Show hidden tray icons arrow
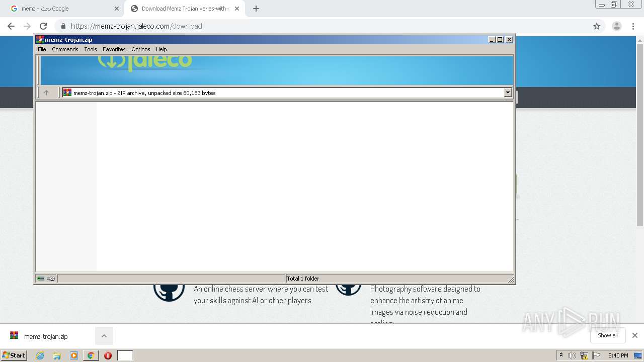 click(x=561, y=355)
